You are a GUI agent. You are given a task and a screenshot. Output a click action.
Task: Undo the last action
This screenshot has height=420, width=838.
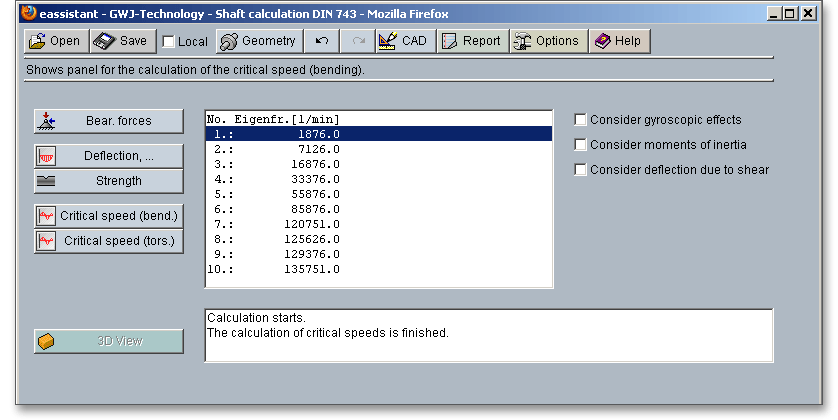[x=321, y=41]
